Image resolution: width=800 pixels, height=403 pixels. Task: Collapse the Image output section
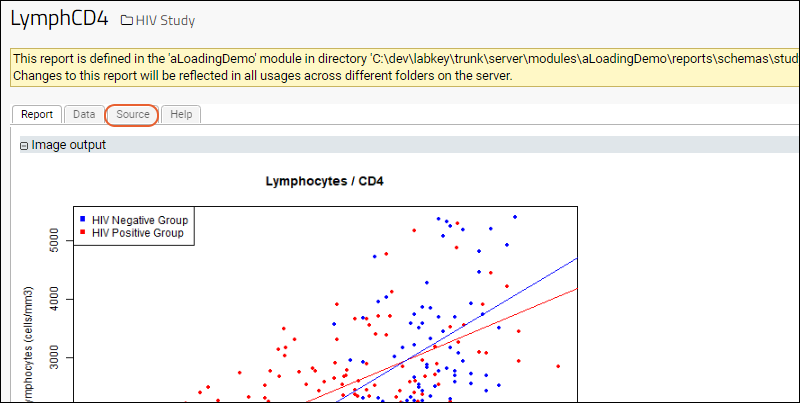(24, 145)
